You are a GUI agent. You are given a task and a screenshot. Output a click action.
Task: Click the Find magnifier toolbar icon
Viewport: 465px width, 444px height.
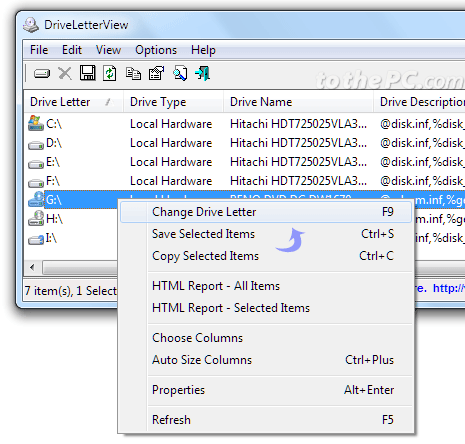click(x=180, y=73)
